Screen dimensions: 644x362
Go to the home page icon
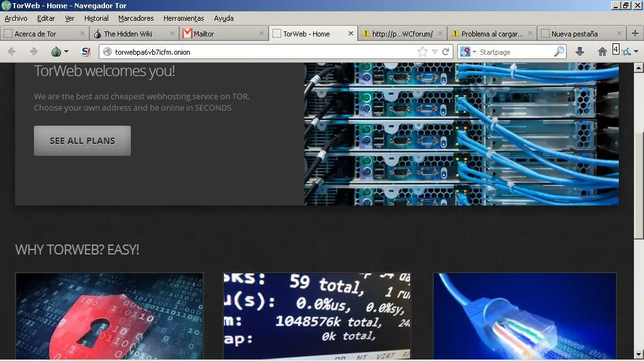602,52
